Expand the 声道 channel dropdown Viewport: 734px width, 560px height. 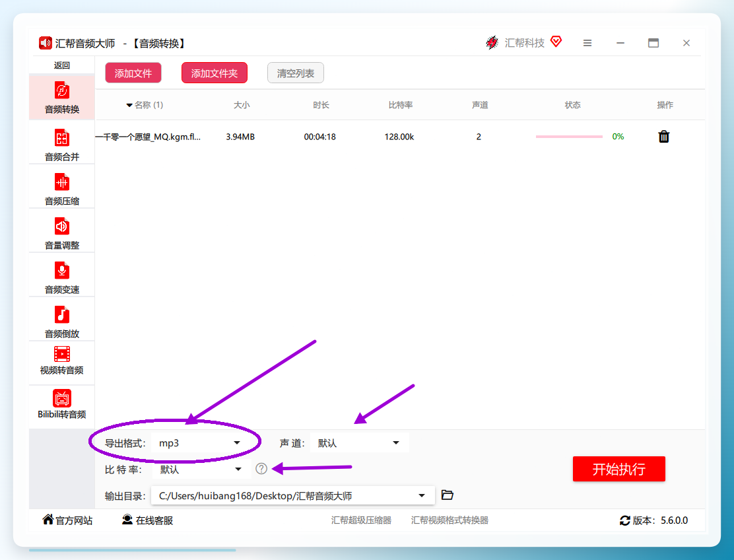(x=359, y=443)
